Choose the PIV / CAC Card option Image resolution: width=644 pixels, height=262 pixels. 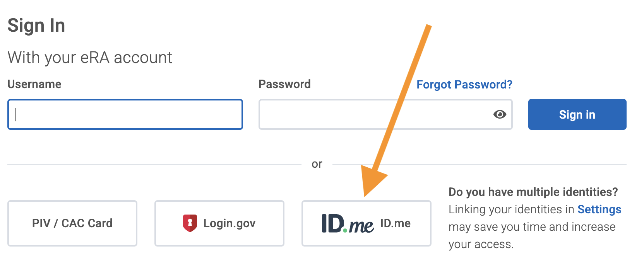point(72,223)
